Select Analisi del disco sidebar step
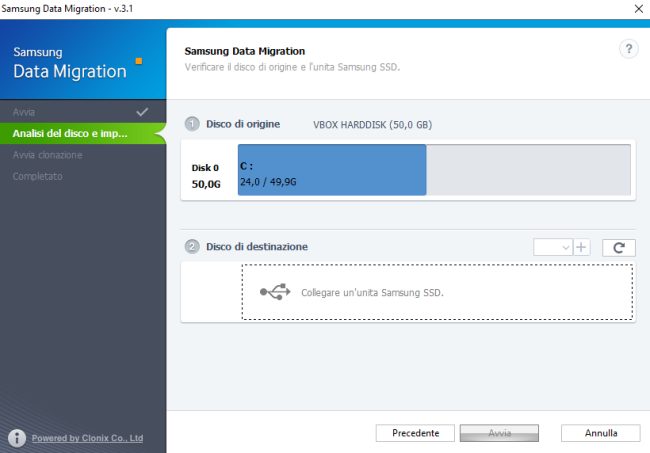This screenshot has height=453, width=650. (x=70, y=133)
